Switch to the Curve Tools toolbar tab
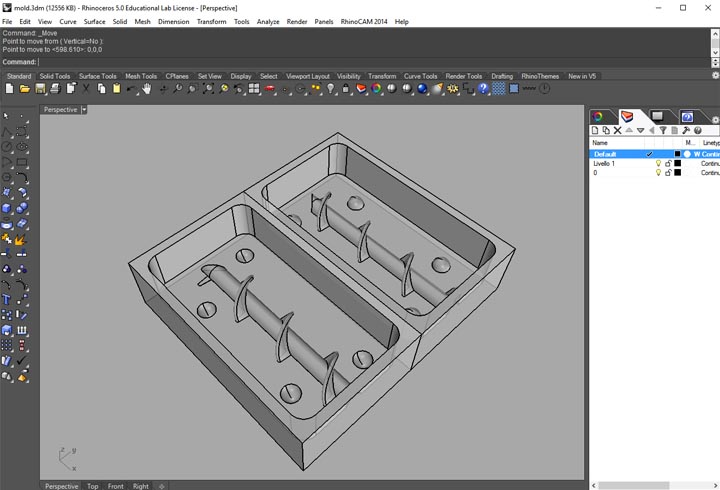The height and width of the screenshot is (490, 720). [x=421, y=76]
